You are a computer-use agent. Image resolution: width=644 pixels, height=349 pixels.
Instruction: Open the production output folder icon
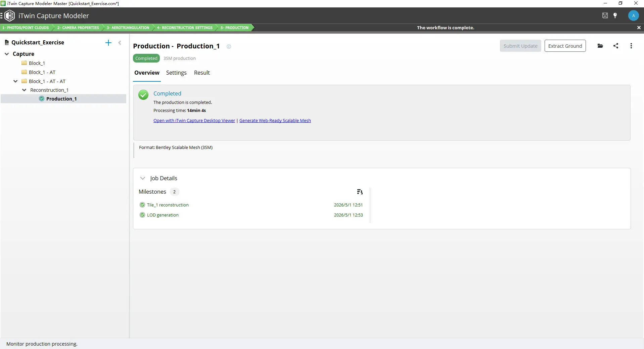(x=600, y=46)
